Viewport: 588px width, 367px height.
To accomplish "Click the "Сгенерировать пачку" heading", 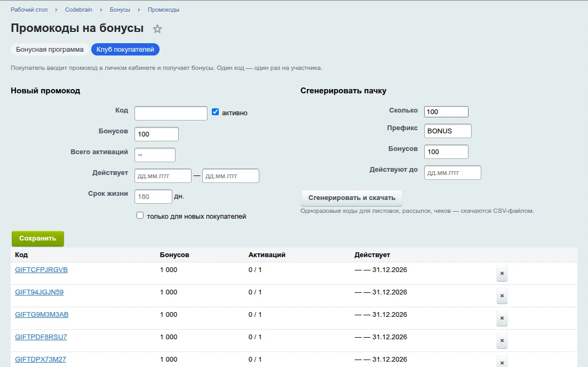I will click(344, 91).
